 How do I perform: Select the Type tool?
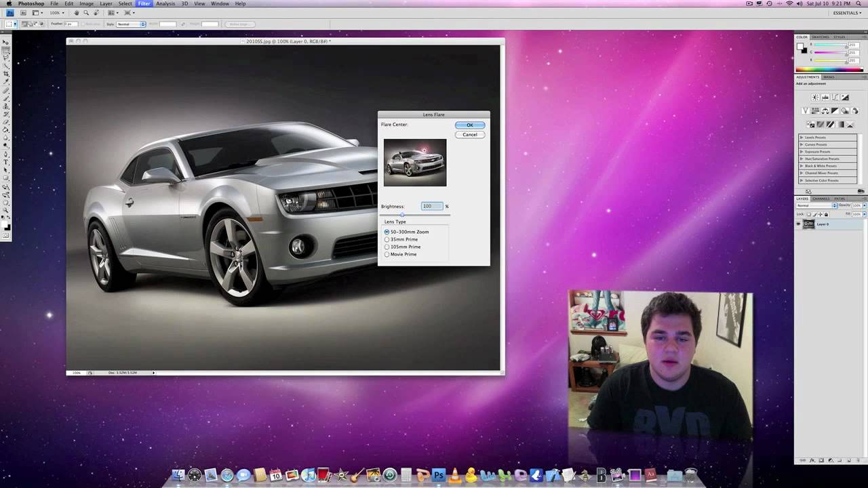[x=7, y=161]
